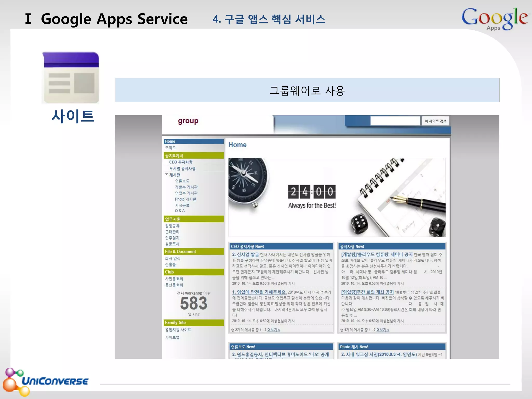Click the CEO 공지사항 New! panel header

coord(281,247)
